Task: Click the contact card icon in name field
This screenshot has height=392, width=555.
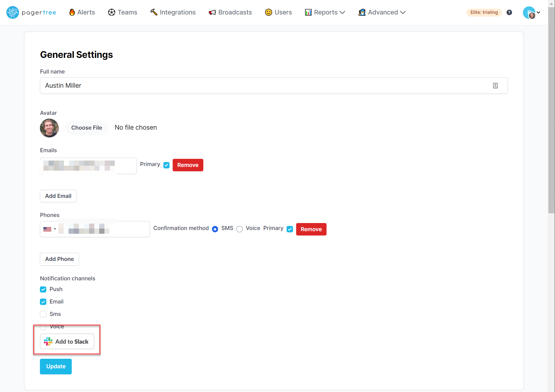Action: point(495,85)
